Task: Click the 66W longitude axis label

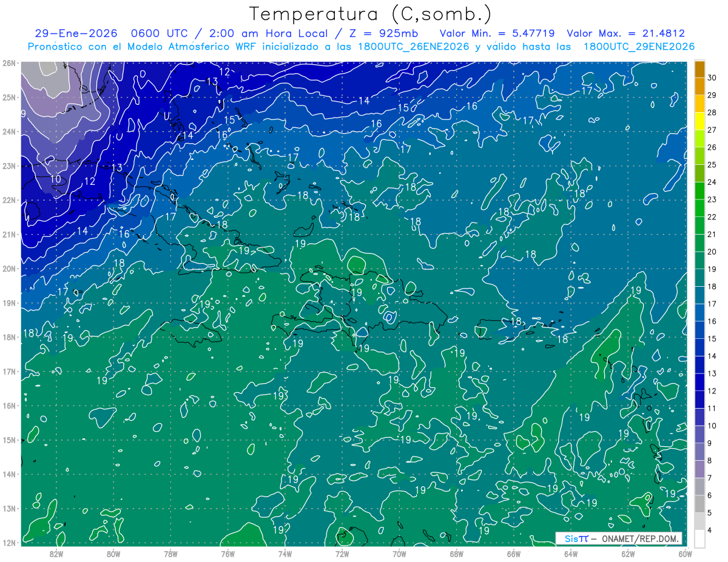Action: point(513,553)
